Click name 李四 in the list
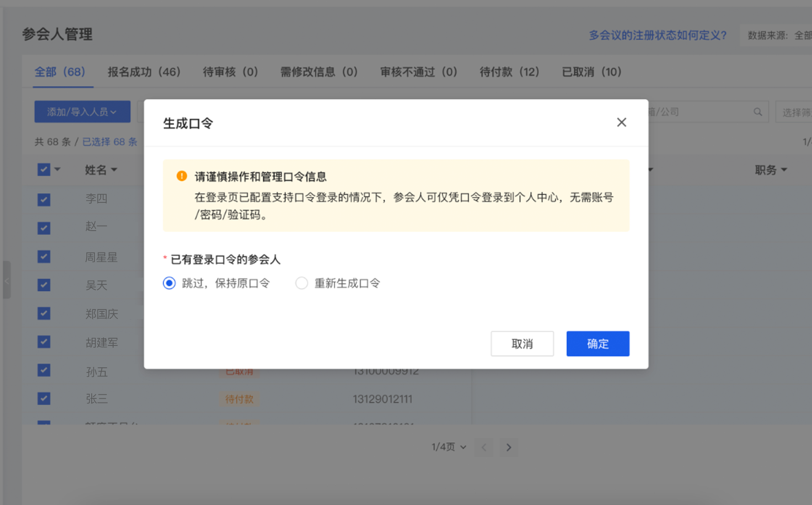The image size is (812, 505). pyautogui.click(x=96, y=199)
